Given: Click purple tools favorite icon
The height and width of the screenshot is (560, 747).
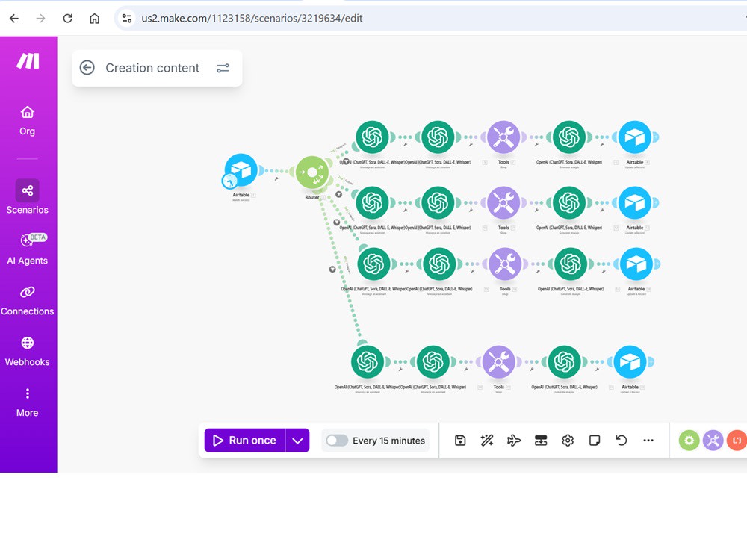Looking at the screenshot, I should 713,441.
